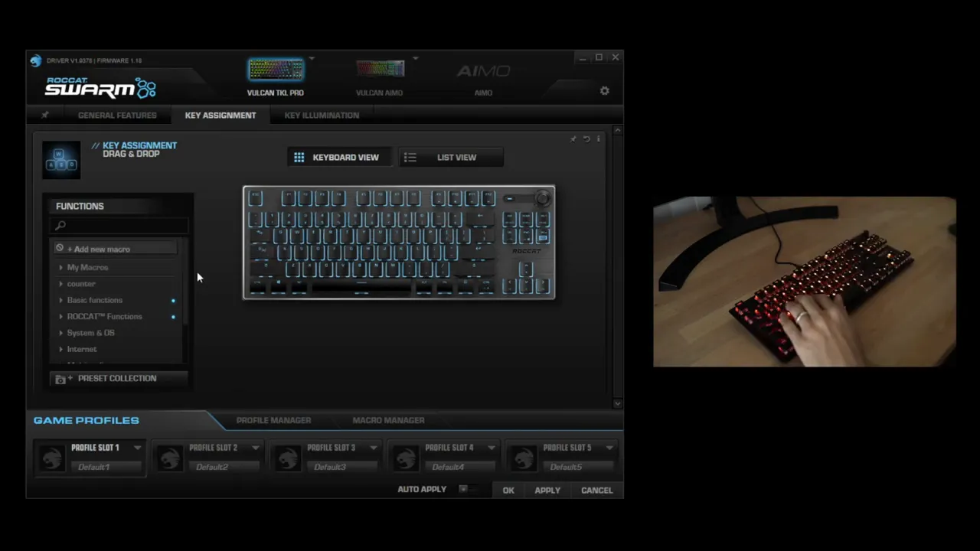Select the space bar on keyboard view

tap(361, 286)
